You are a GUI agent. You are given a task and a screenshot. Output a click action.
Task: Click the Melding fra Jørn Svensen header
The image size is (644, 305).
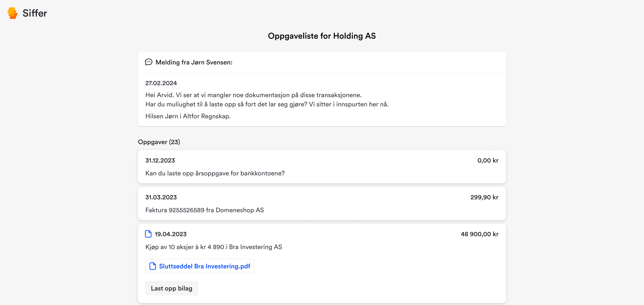194,62
